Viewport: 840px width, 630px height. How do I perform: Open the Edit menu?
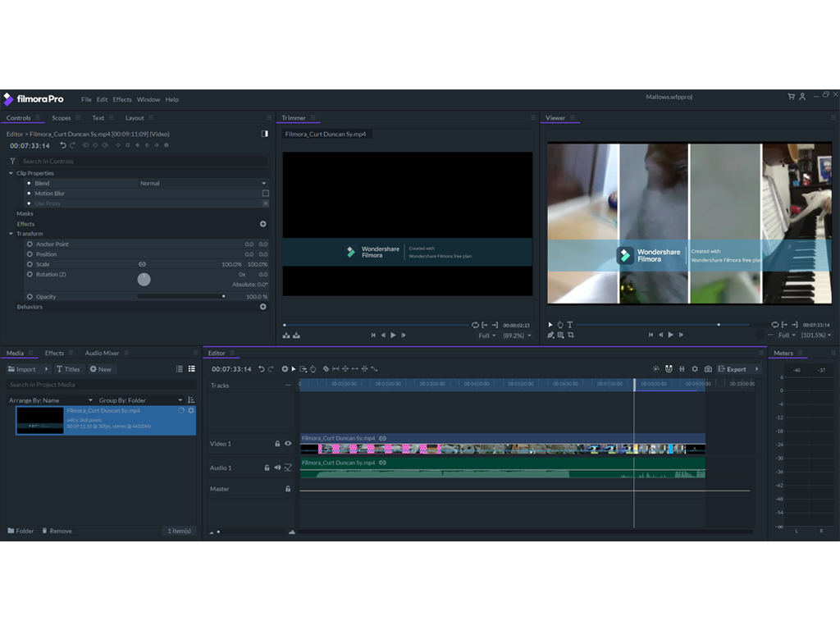[x=102, y=99]
